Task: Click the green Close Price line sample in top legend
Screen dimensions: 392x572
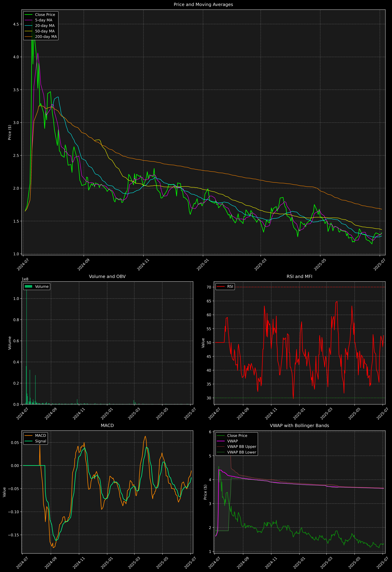Action: pos(29,15)
